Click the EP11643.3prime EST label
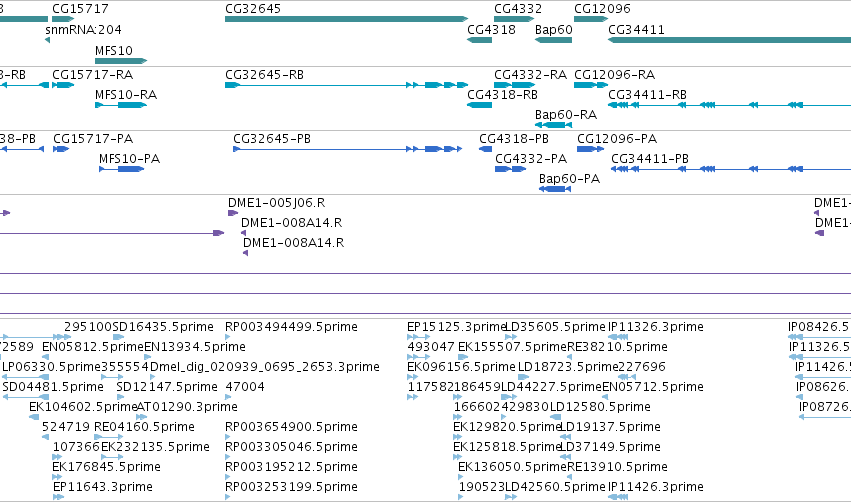Screen dimensions: 851x502 [x=103, y=487]
